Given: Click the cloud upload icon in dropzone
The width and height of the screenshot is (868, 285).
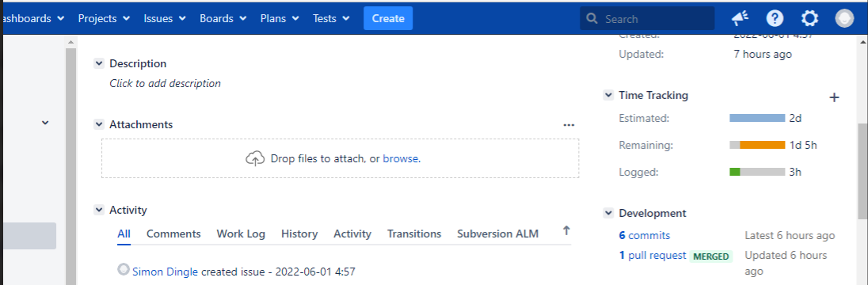Looking at the screenshot, I should [255, 159].
